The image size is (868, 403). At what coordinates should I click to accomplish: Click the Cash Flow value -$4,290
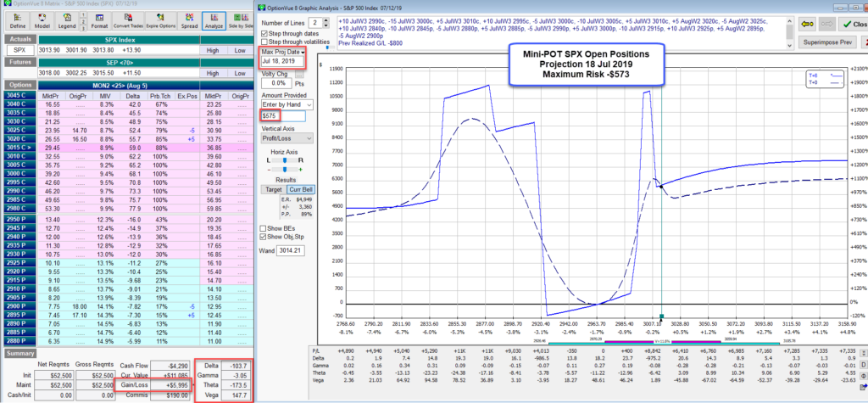171,365
